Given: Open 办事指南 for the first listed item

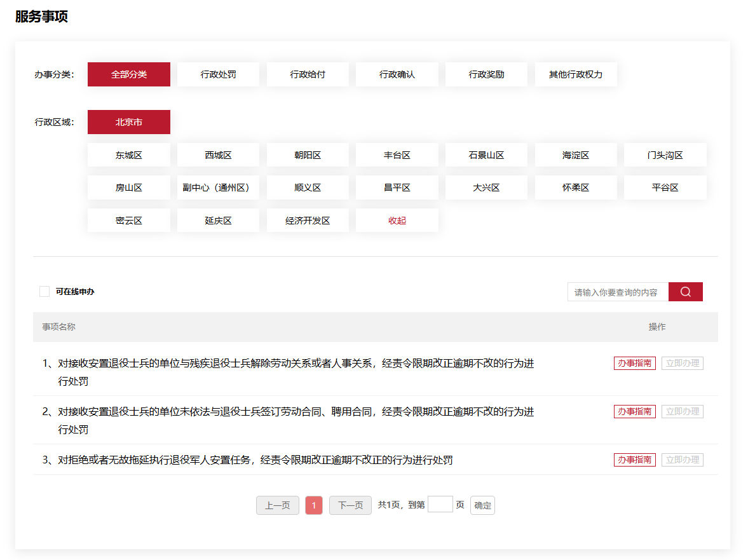Looking at the screenshot, I should 634,363.
